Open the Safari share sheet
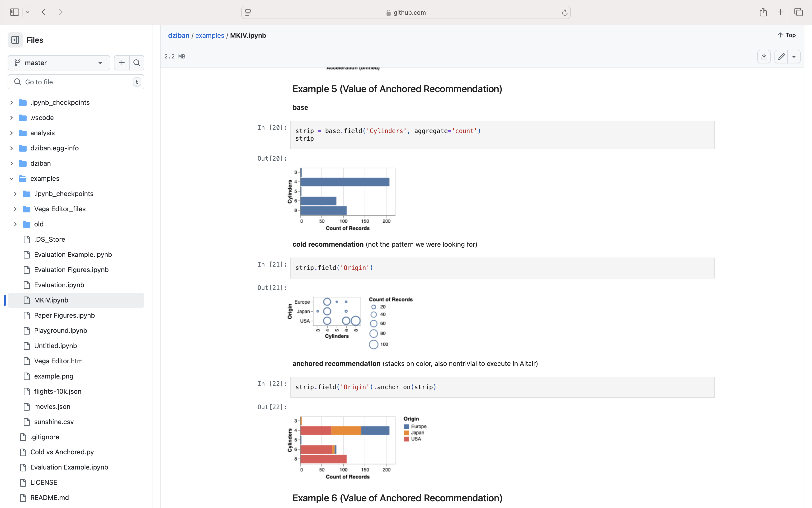This screenshot has height=508, width=812. pos(763,12)
